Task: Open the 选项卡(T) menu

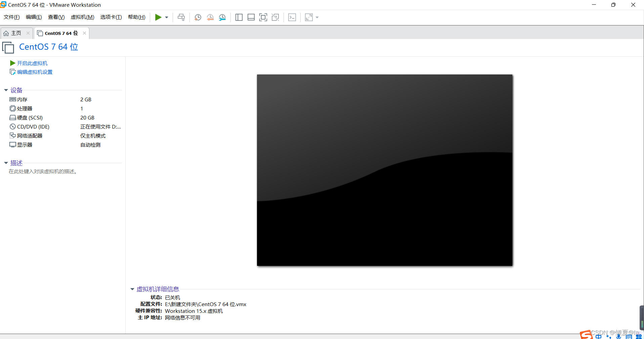Action: (111, 17)
